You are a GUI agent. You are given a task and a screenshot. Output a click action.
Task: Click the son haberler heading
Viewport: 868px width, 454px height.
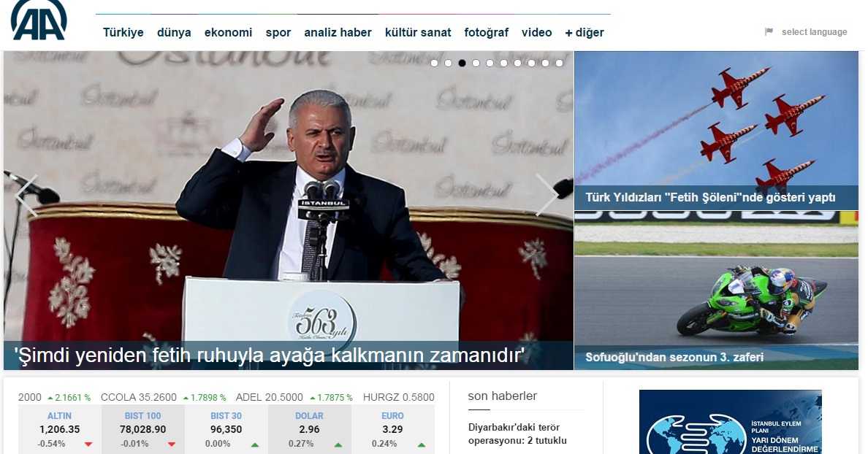pyautogui.click(x=502, y=396)
